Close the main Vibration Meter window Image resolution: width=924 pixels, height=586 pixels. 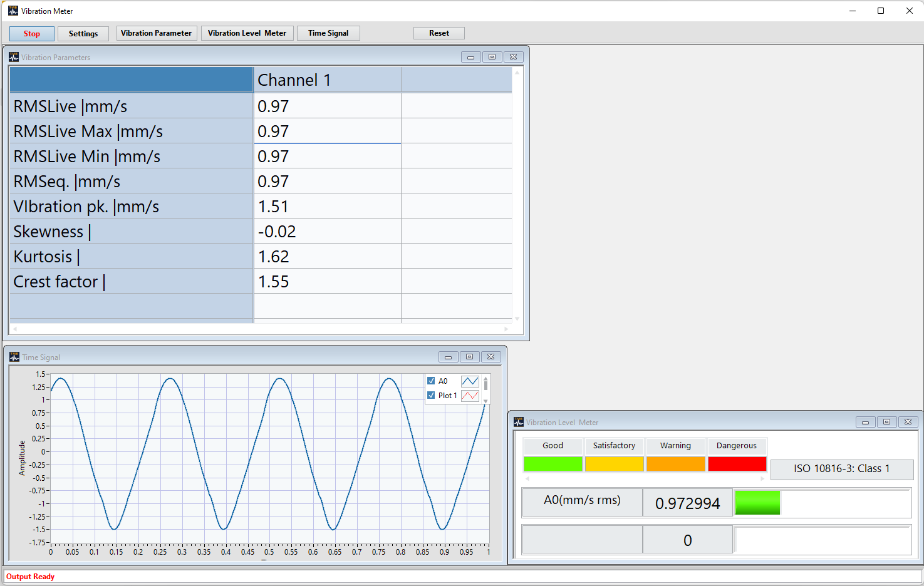(910, 11)
